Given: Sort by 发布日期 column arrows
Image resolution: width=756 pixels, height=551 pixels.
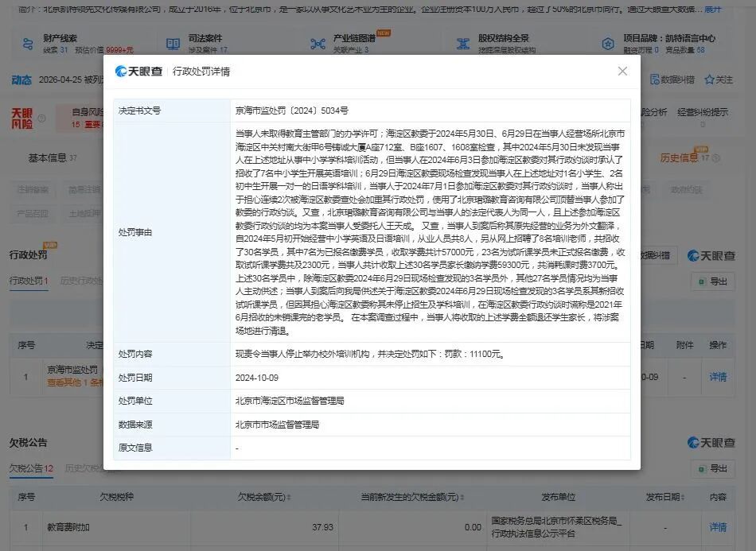Looking at the screenshot, I should click(x=683, y=497).
